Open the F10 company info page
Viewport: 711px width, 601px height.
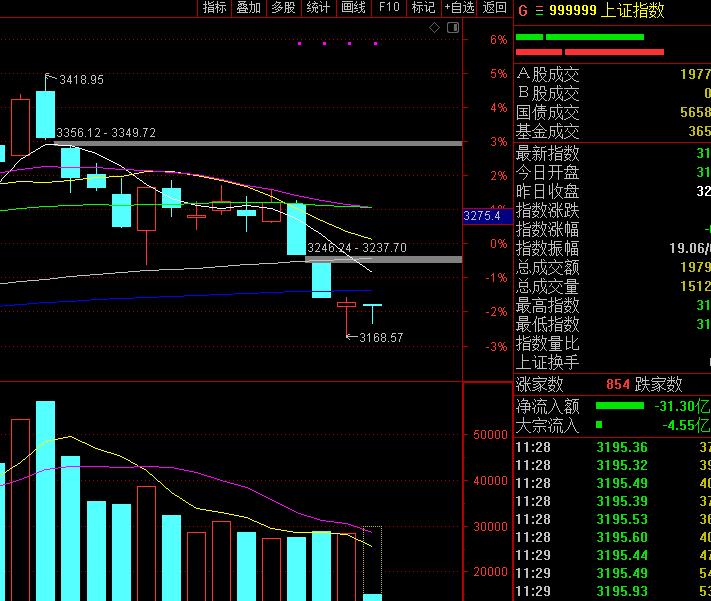tap(388, 8)
